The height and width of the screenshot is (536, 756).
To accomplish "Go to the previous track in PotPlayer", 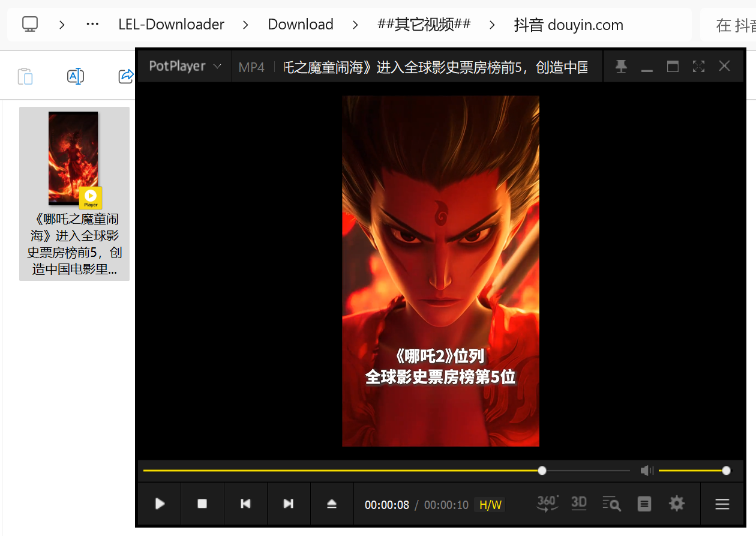I will [245, 504].
